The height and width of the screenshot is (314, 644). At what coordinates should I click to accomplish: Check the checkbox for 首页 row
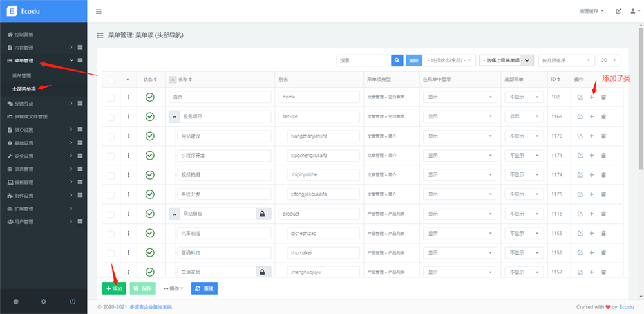pos(111,97)
